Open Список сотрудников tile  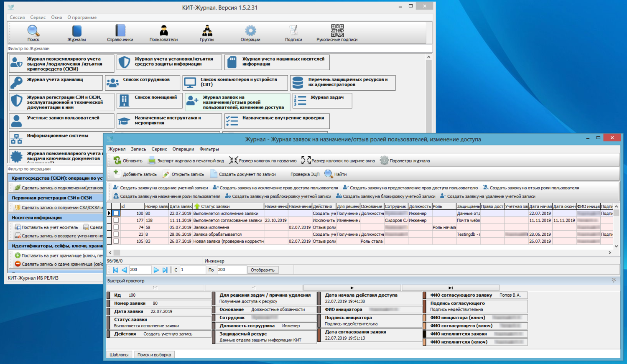point(143,83)
